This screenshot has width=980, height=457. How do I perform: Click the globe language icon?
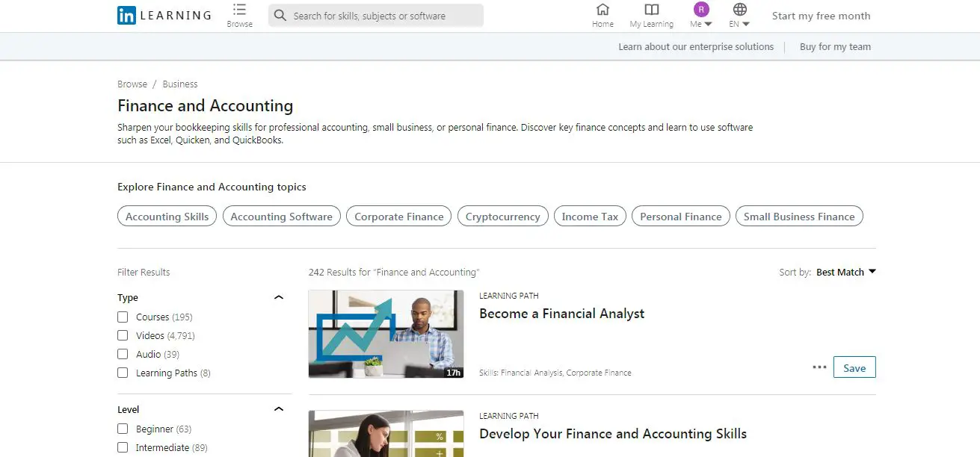pos(739,10)
